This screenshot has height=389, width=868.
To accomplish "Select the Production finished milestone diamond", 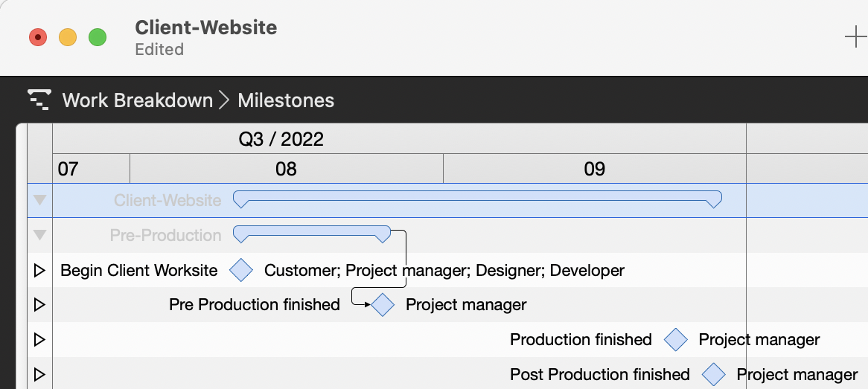I will 675,339.
